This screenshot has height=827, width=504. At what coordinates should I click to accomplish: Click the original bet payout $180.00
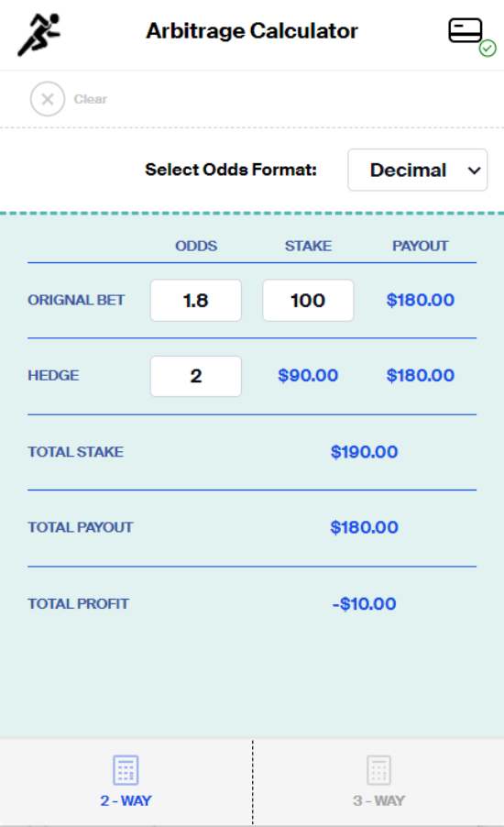click(x=421, y=300)
